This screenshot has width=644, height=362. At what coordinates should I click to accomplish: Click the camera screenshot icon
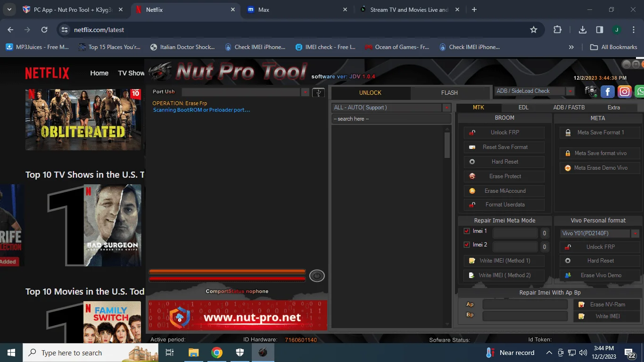tap(591, 91)
